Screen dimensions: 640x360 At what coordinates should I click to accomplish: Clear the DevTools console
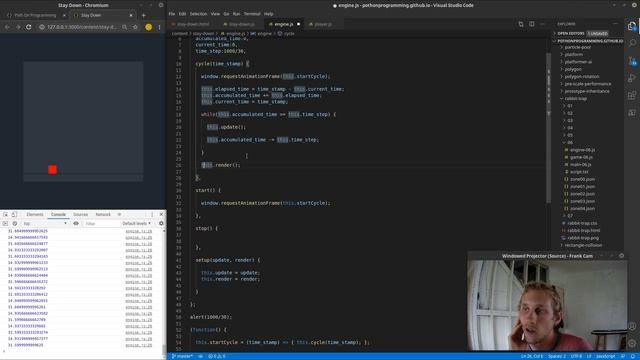15,224
